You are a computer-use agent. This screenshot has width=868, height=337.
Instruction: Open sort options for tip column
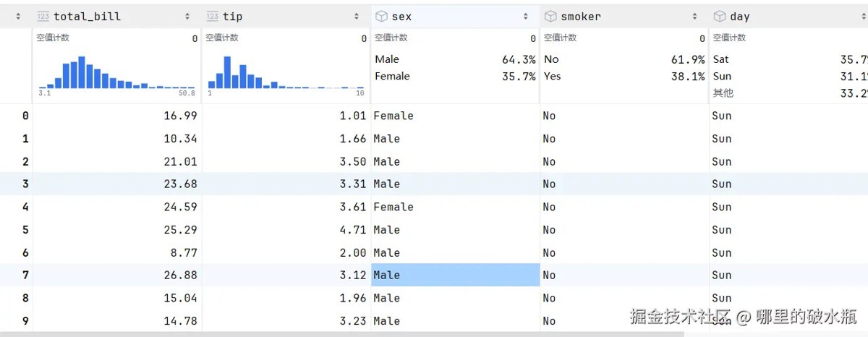tap(357, 17)
